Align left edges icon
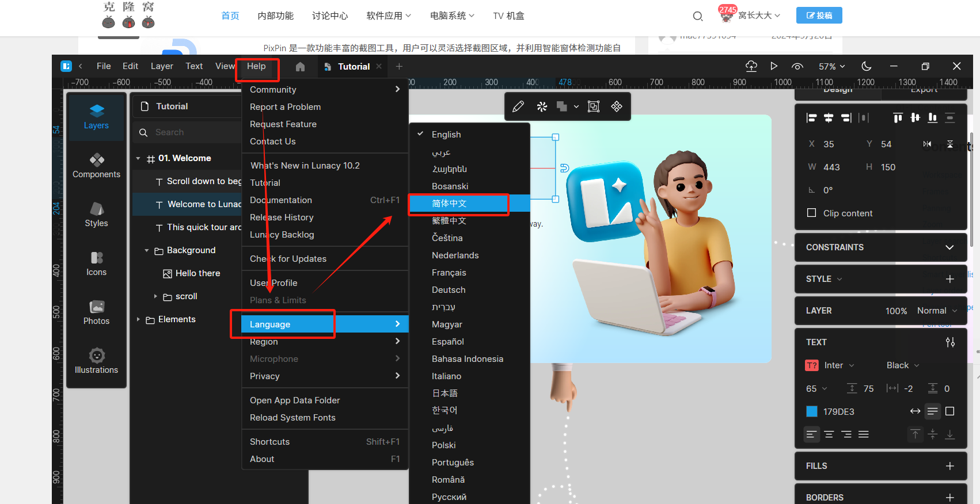This screenshot has width=980, height=504. pos(811,118)
